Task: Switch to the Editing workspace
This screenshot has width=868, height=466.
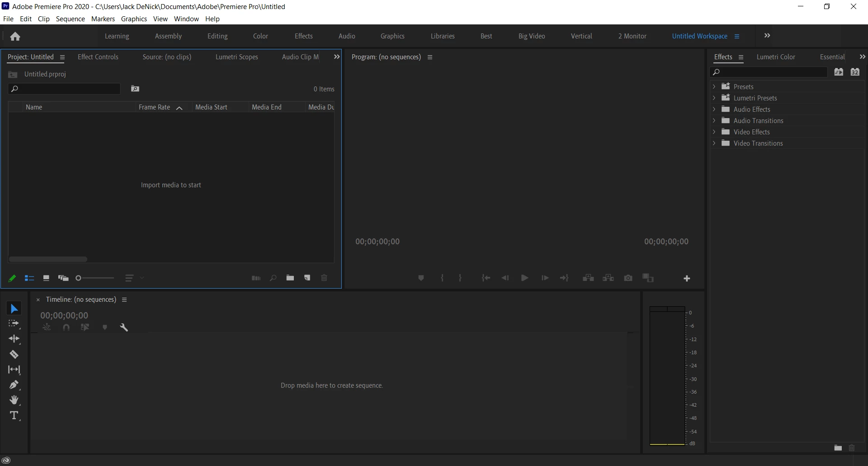Action: (217, 36)
